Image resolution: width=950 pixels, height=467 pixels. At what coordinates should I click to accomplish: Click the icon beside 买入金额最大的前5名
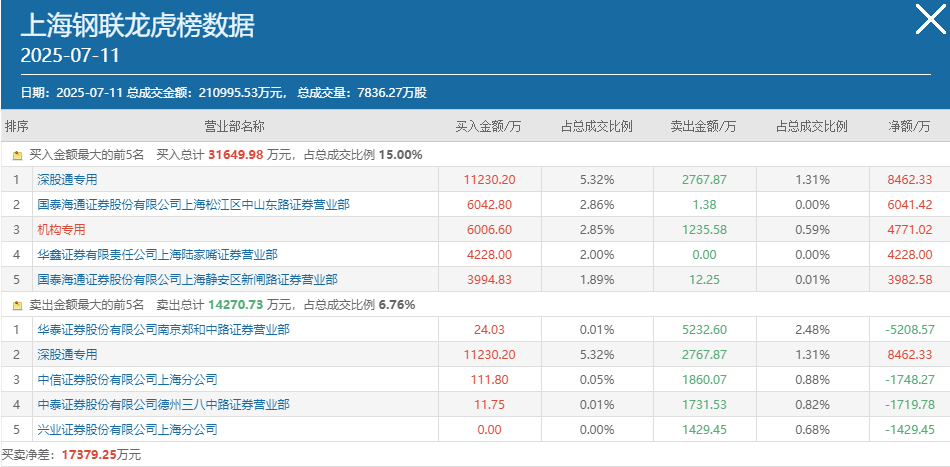(18, 155)
